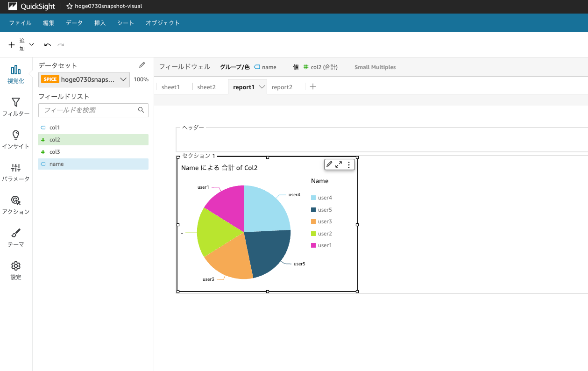588x371 pixels.
Task: Expand the 追加 (Add) dropdown chevron
Action: click(x=31, y=44)
